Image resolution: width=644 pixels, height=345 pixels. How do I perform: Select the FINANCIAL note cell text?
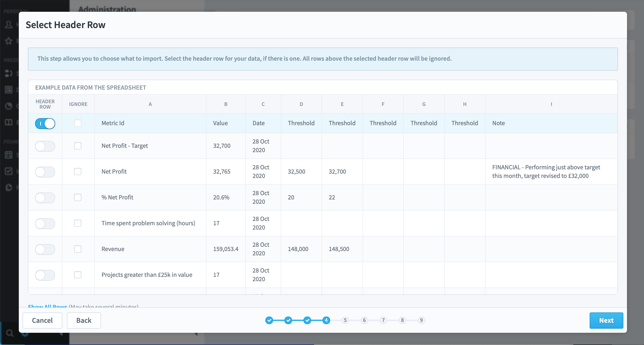click(546, 171)
